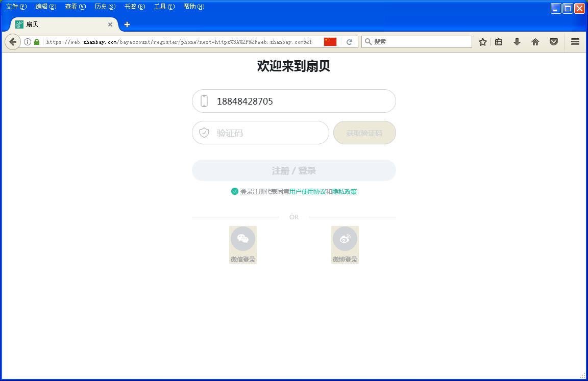588x381 pixels.
Task: Open the 历史 menu
Action: 105,6
